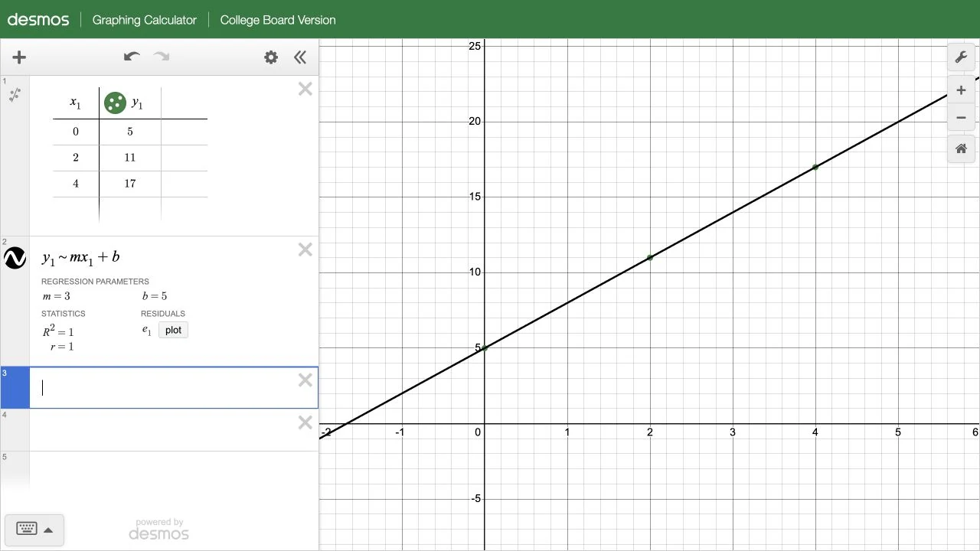980x551 pixels.
Task: Delete the table in row 1
Action: [x=305, y=90]
